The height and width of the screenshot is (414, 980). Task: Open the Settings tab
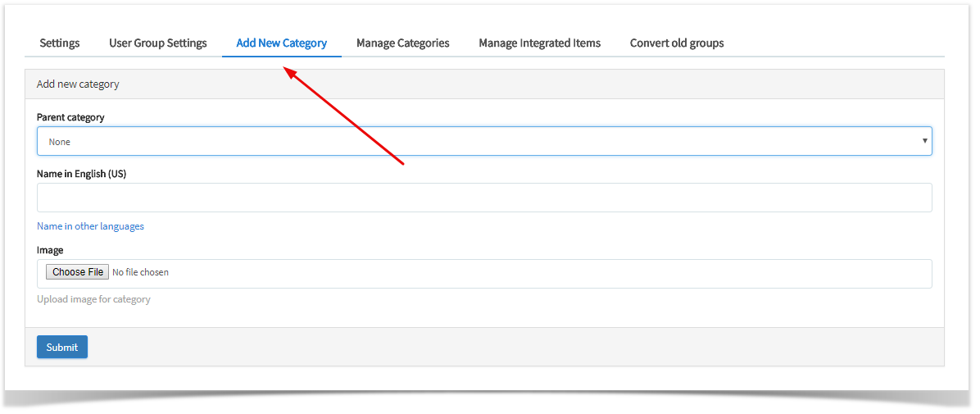point(59,43)
